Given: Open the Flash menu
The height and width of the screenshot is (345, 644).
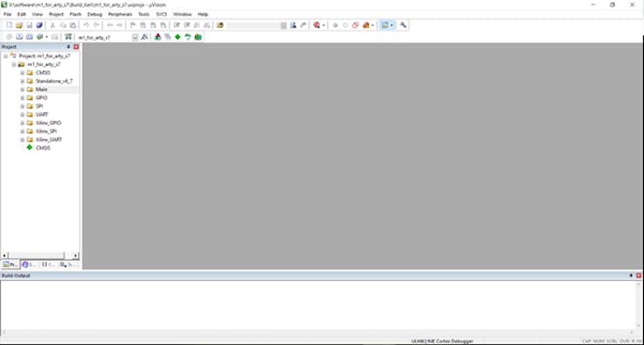Looking at the screenshot, I should point(75,14).
